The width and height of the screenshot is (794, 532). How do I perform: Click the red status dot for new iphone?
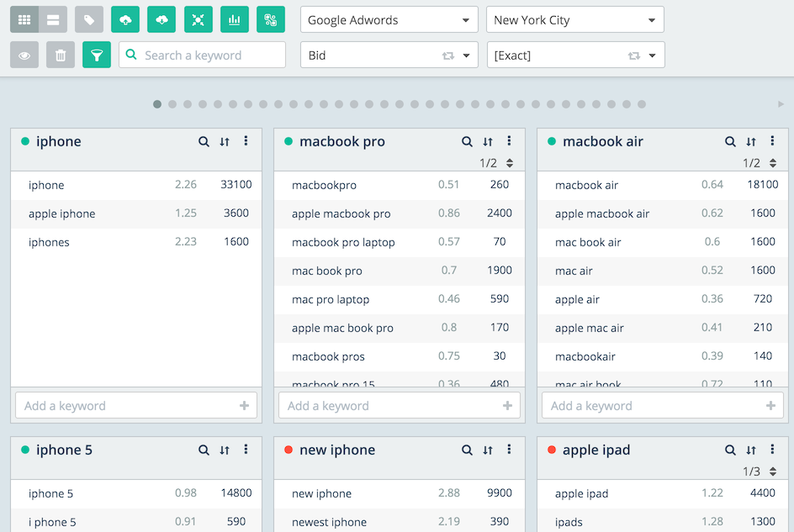click(x=288, y=450)
